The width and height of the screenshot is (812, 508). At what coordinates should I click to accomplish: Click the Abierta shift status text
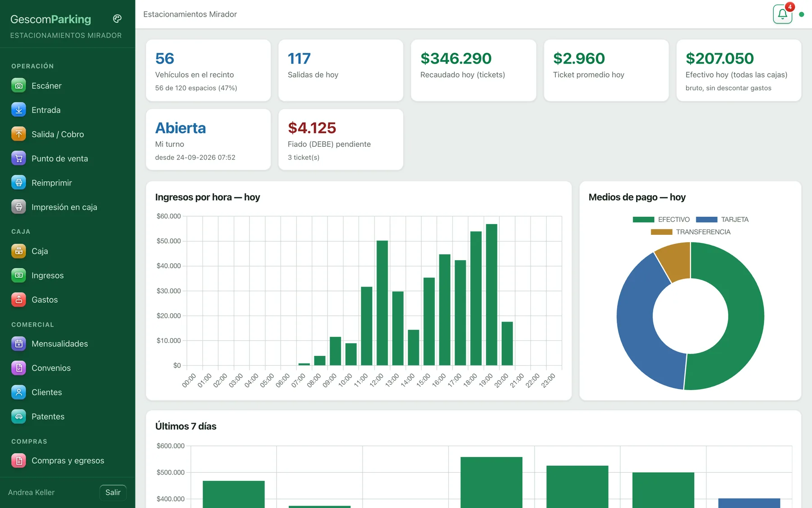click(x=180, y=128)
